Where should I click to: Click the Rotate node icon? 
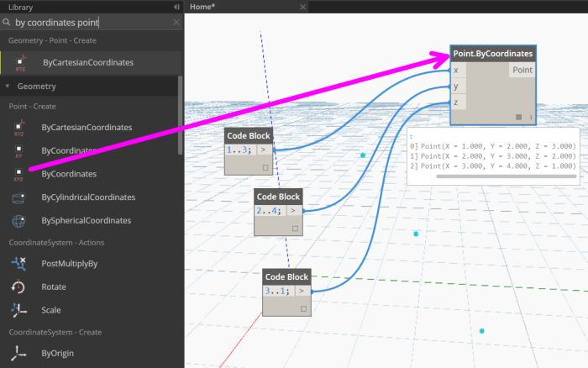[18, 287]
